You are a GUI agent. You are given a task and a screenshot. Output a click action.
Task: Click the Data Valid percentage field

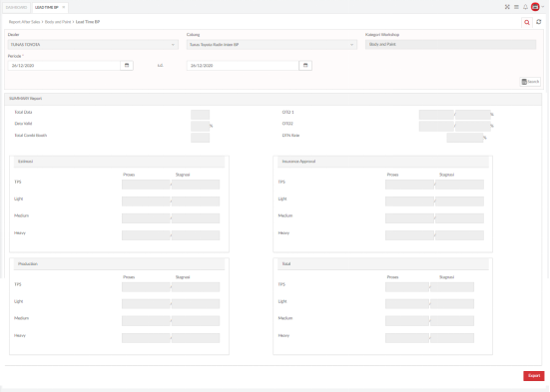coord(200,126)
